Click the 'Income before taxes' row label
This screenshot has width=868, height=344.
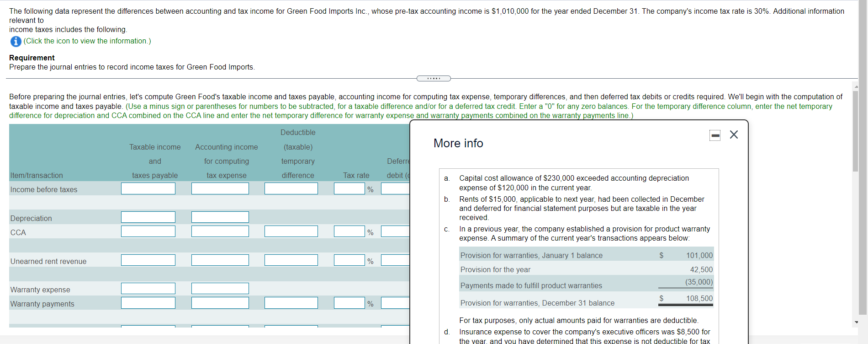tap(44, 189)
